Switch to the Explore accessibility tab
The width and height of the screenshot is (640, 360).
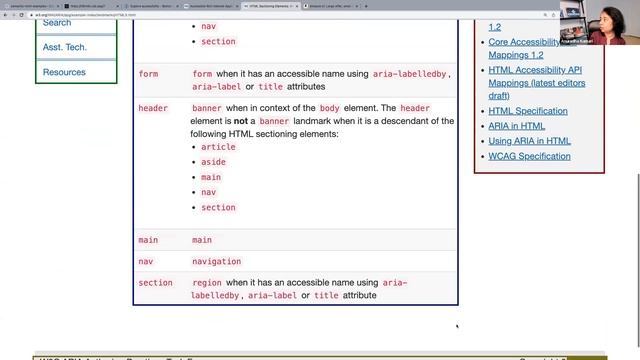click(151, 6)
